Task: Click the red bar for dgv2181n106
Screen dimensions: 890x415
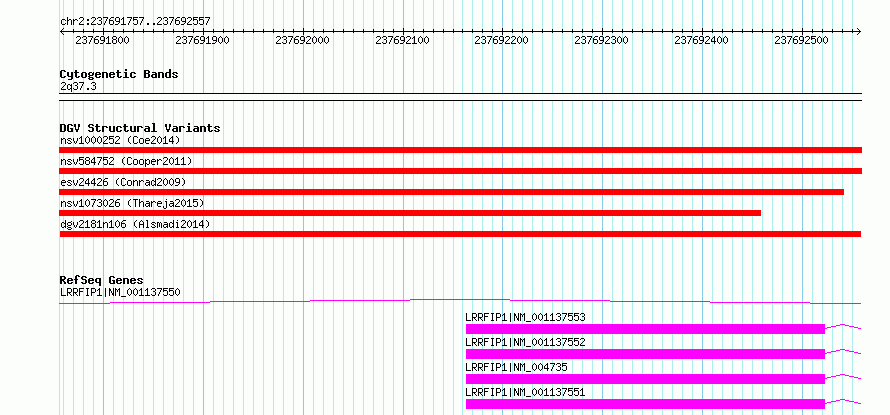Action: 460,234
